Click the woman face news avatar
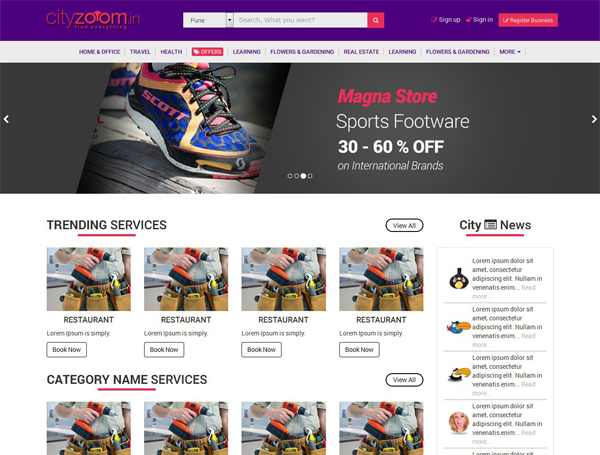The height and width of the screenshot is (455, 600). coord(458,422)
